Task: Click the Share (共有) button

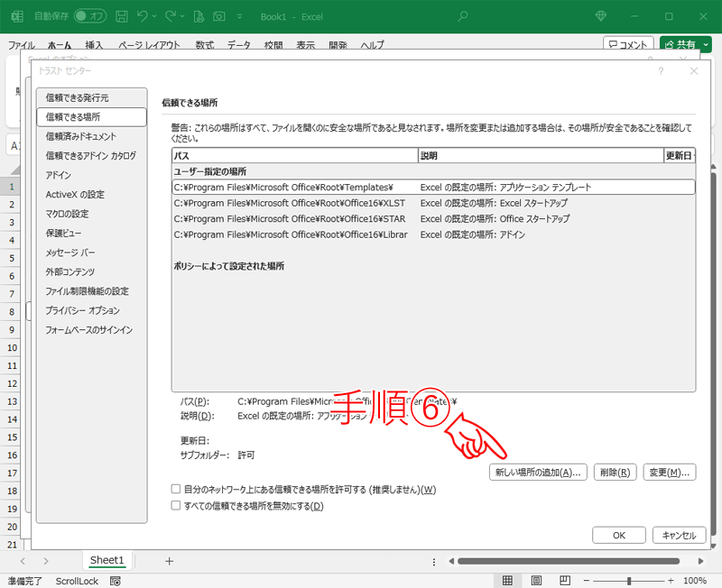Action: [x=680, y=44]
